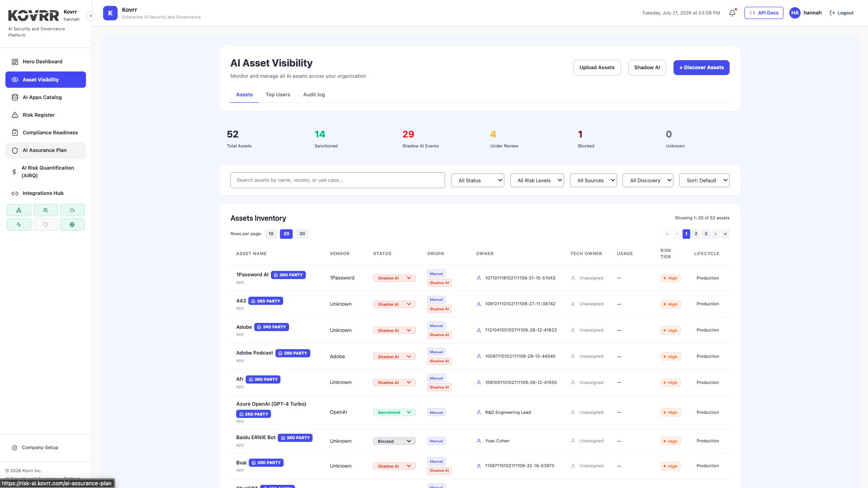Switch to the Top Users tab

[x=278, y=95]
